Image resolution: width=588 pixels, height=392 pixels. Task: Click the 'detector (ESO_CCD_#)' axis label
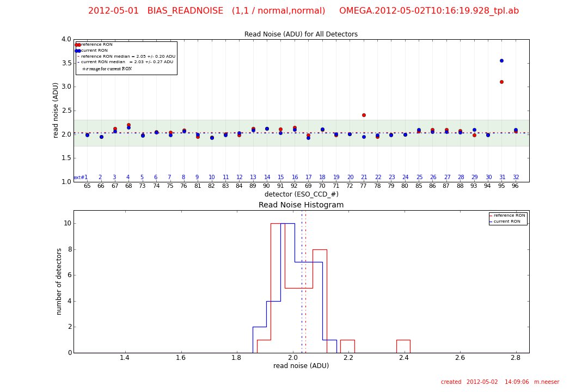point(301,194)
